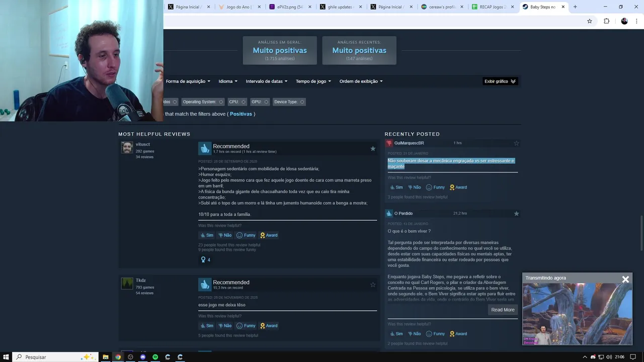The image size is (644, 362).
Task: Vote Sim on GuiMarquescBR's review
Action: pyautogui.click(x=396, y=188)
